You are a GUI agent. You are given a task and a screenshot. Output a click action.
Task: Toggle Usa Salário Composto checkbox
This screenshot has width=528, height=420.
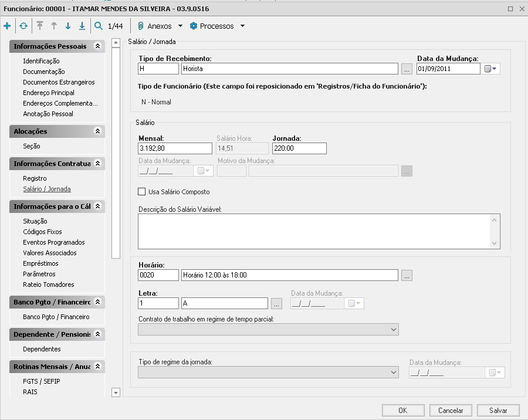pyautogui.click(x=142, y=192)
